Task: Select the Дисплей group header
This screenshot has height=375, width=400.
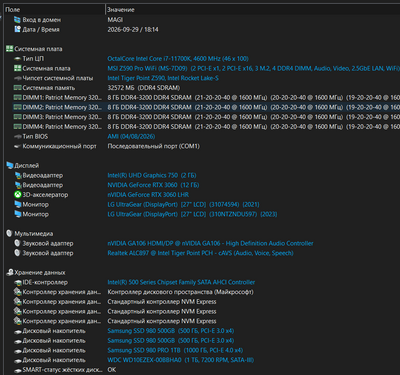Action: coord(26,165)
